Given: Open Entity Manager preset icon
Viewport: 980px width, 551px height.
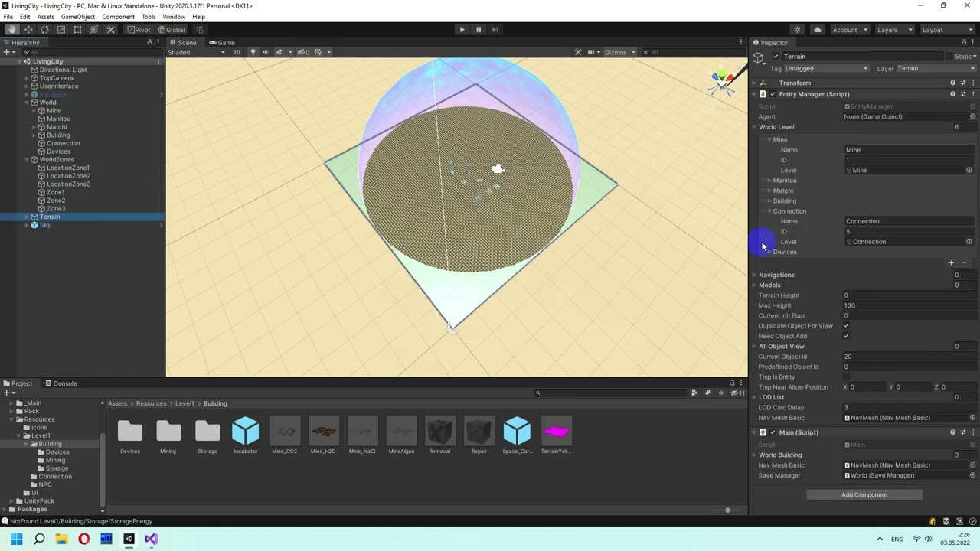Looking at the screenshot, I should click(963, 94).
